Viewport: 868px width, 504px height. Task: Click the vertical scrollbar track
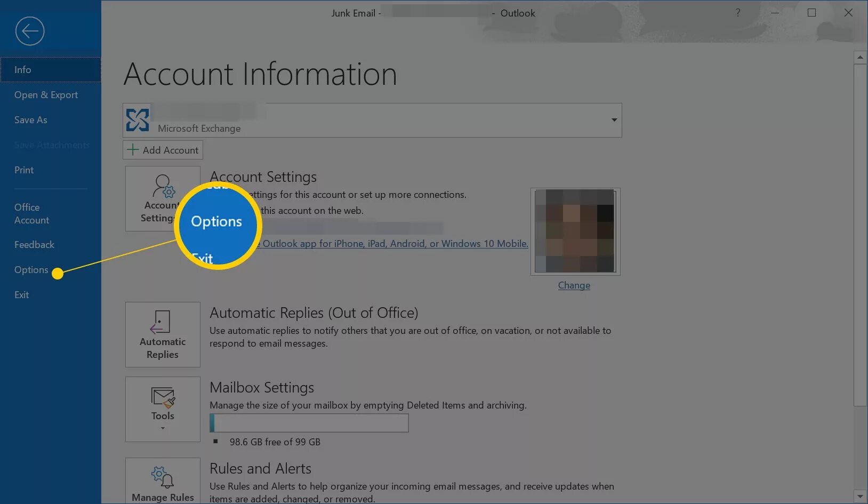tap(859, 448)
